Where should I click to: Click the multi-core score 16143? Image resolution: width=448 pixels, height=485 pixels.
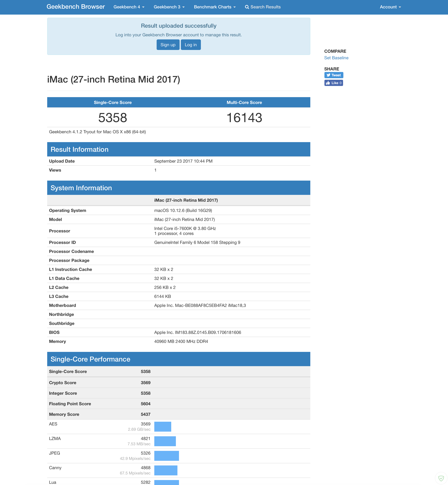tap(244, 118)
